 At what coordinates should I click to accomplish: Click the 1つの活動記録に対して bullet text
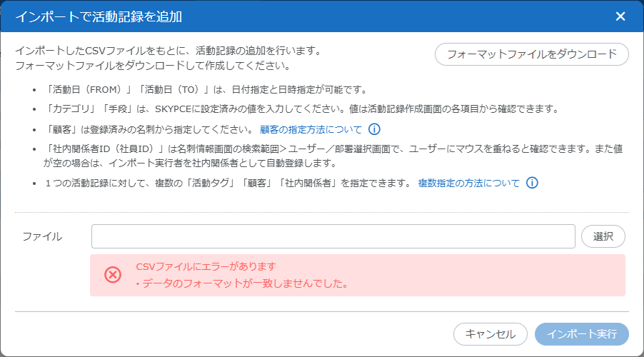click(x=228, y=183)
